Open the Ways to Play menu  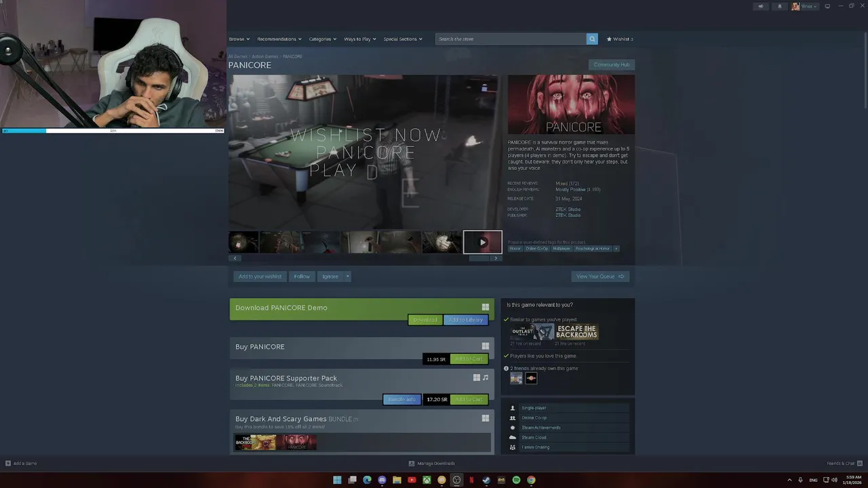click(360, 39)
